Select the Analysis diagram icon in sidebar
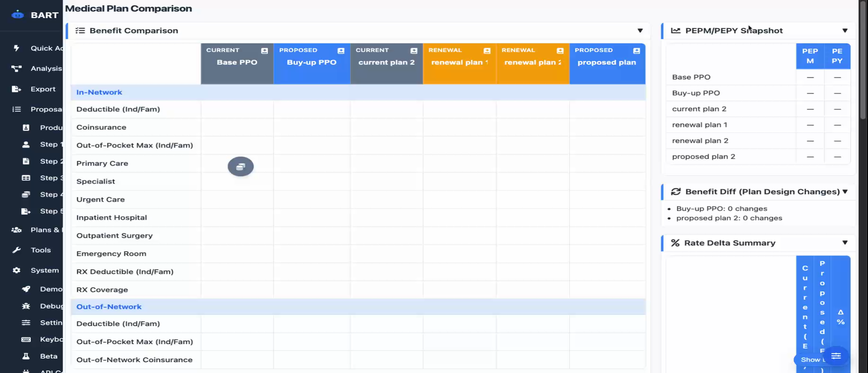 click(16, 69)
